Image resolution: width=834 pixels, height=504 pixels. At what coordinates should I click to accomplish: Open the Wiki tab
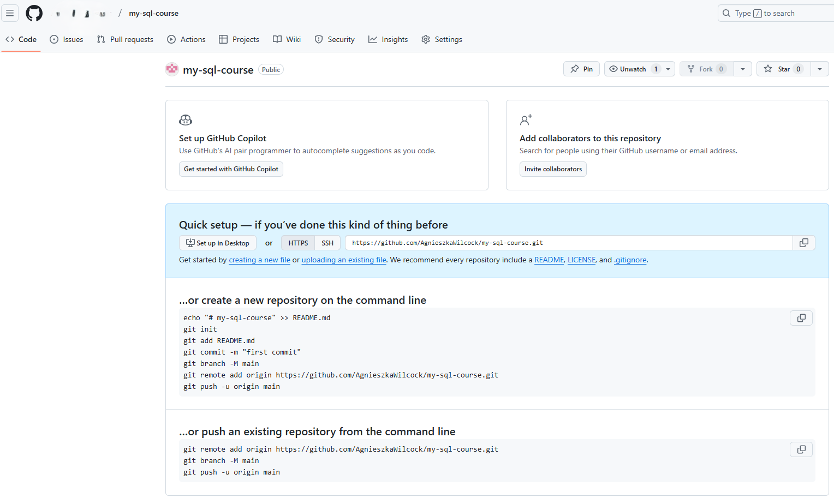287,39
